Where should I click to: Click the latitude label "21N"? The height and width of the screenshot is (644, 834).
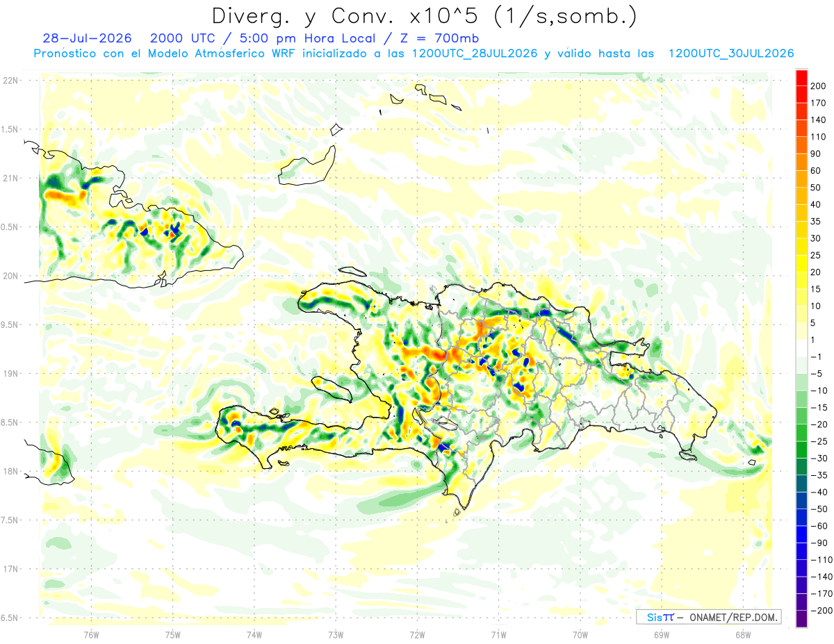(x=11, y=178)
